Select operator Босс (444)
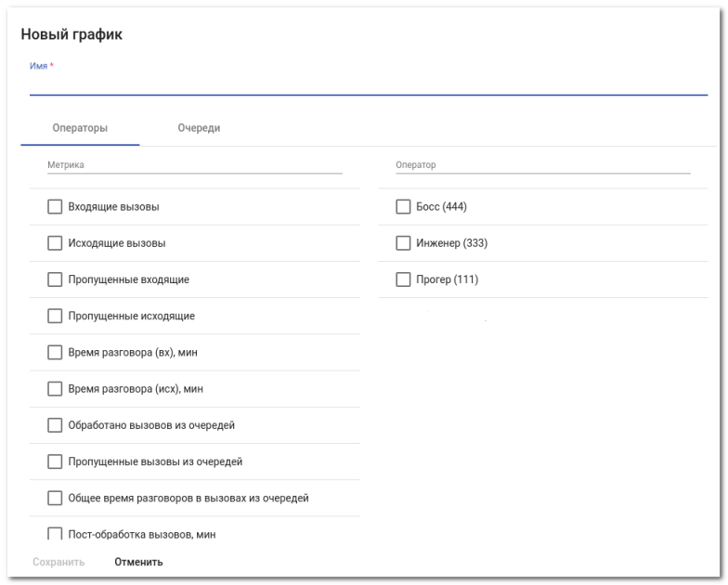Image resolution: width=728 pixels, height=585 pixels. tap(403, 207)
